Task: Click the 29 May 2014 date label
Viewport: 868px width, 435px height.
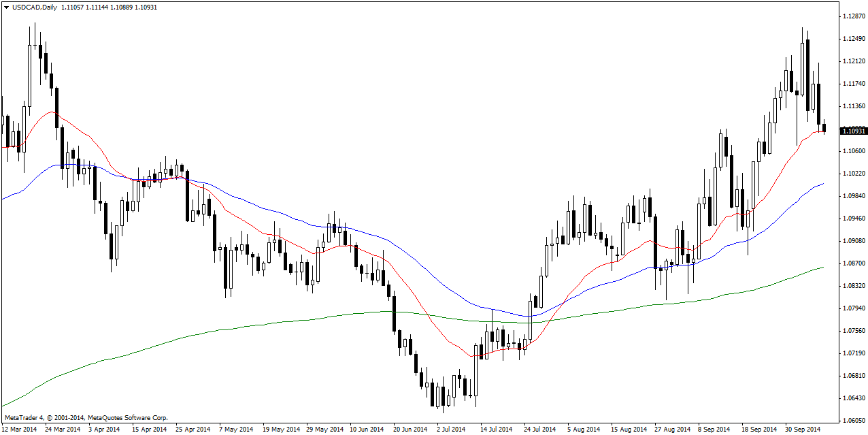Action: click(x=325, y=430)
